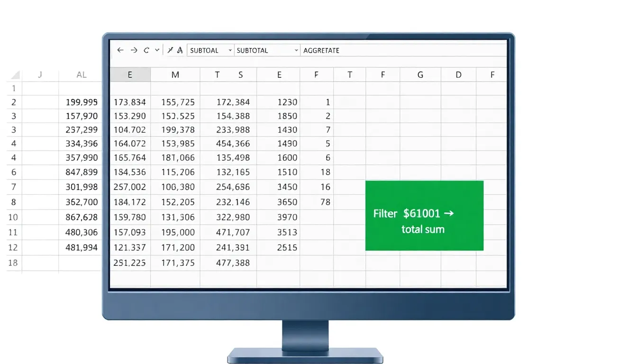The image size is (637, 364).
Task: Select cell with value 847,899
Action: click(82, 172)
